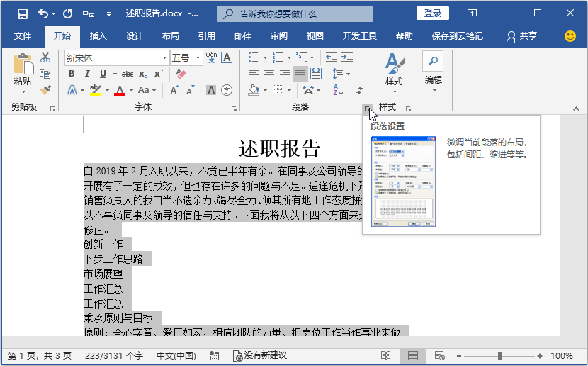Open the 审阅 ribbon tab
The image size is (588, 366).
(279, 36)
